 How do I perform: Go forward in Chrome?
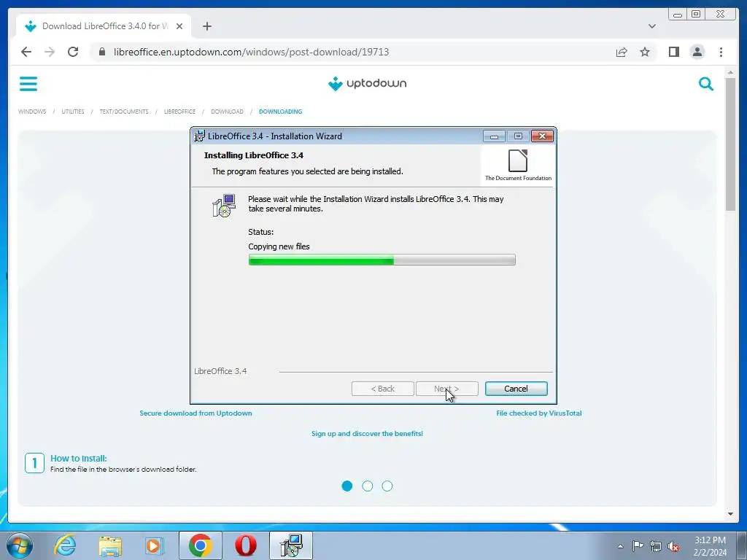(50, 52)
